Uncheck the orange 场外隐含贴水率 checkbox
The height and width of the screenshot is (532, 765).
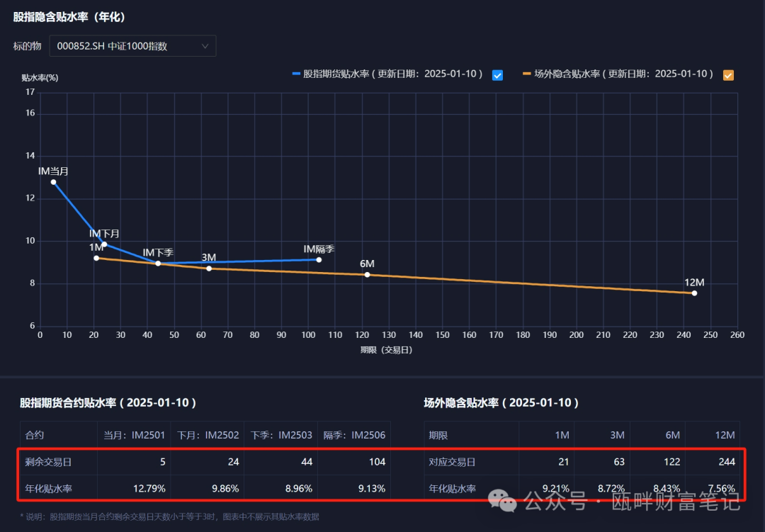click(728, 75)
